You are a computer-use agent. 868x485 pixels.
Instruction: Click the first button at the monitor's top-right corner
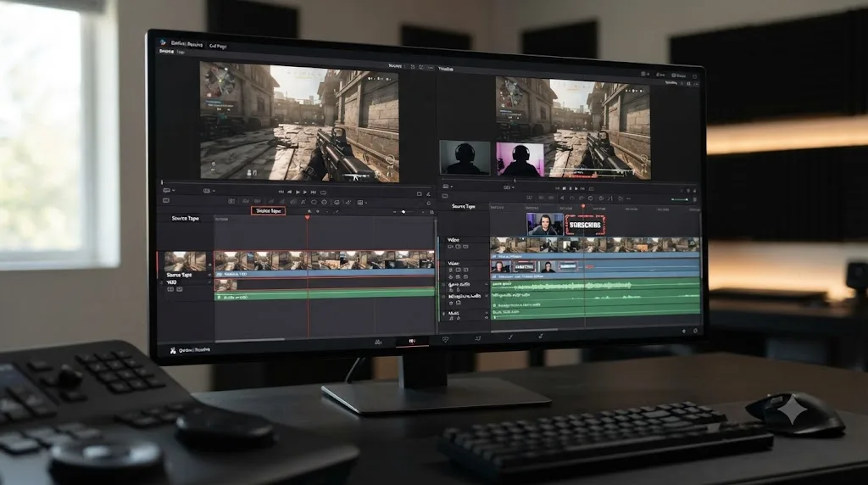645,74
